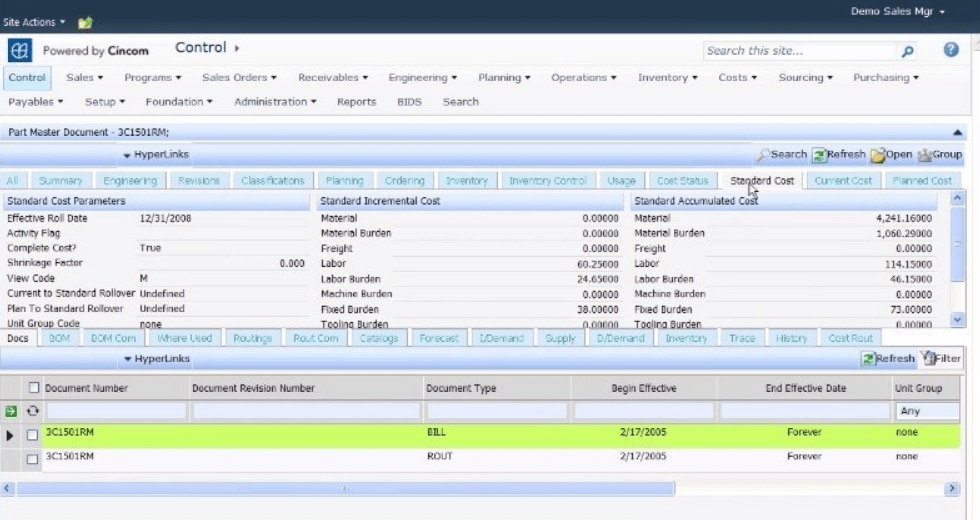Click the site search magnifier icon
The height and width of the screenshot is (520, 980).
click(908, 51)
